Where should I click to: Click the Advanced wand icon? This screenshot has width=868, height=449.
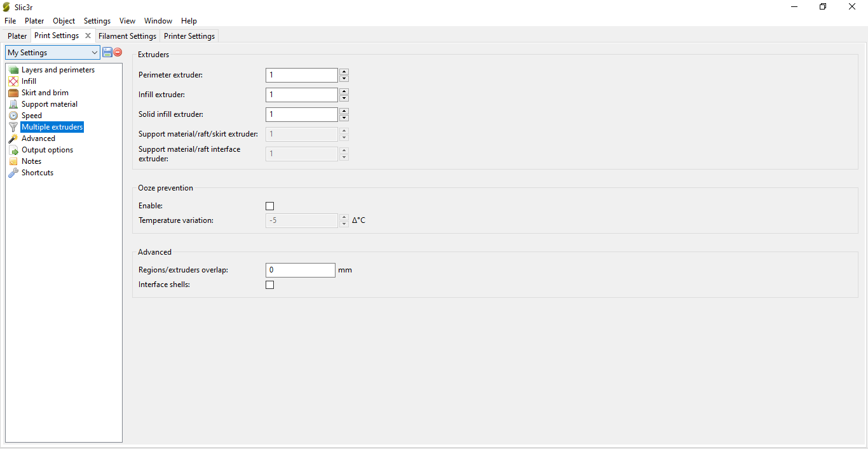pos(13,138)
